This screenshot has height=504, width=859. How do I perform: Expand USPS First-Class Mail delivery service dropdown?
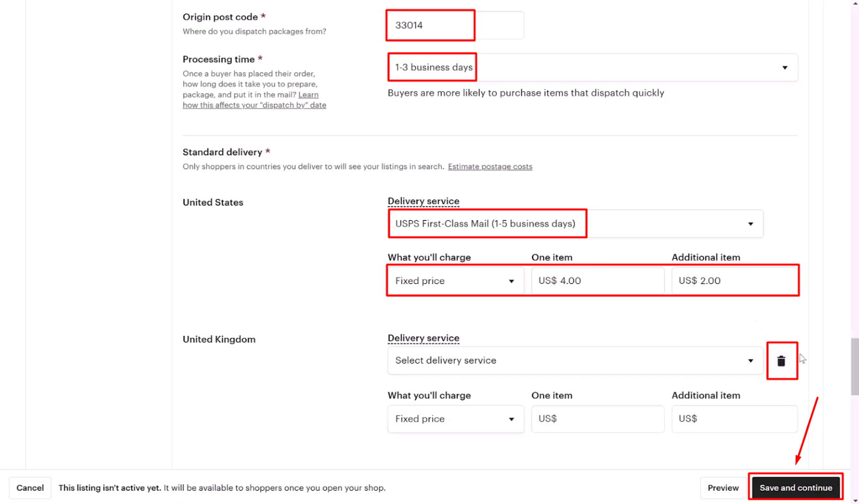point(575,224)
